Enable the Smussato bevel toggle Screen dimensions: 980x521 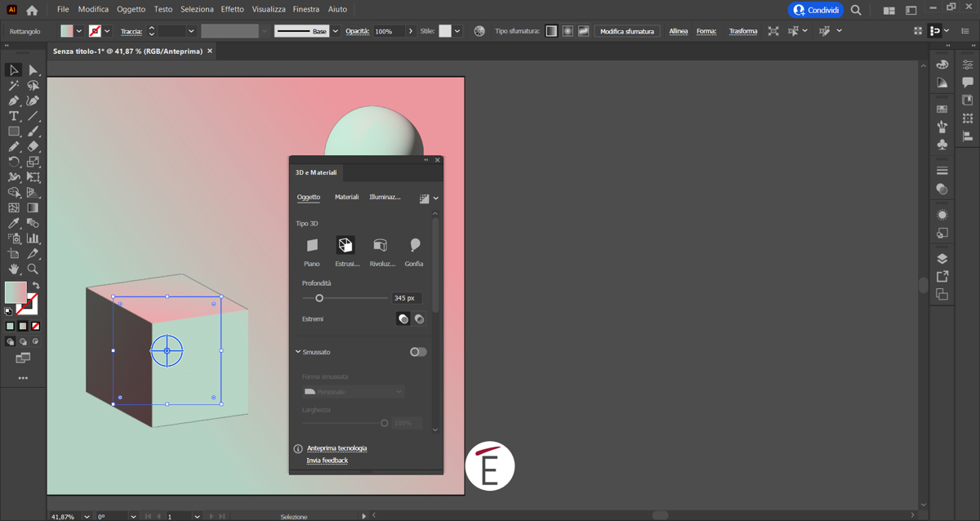[x=418, y=352]
